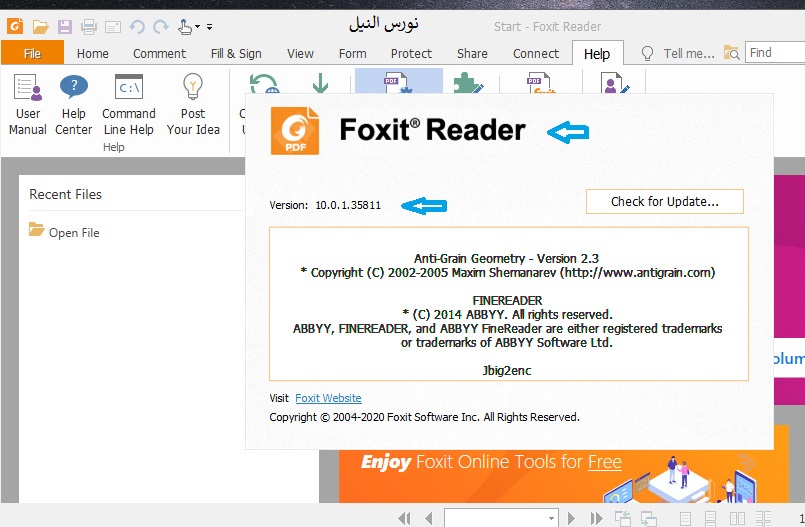Open the page number dropdown in status bar
The height and width of the screenshot is (527, 805).
click(x=551, y=518)
